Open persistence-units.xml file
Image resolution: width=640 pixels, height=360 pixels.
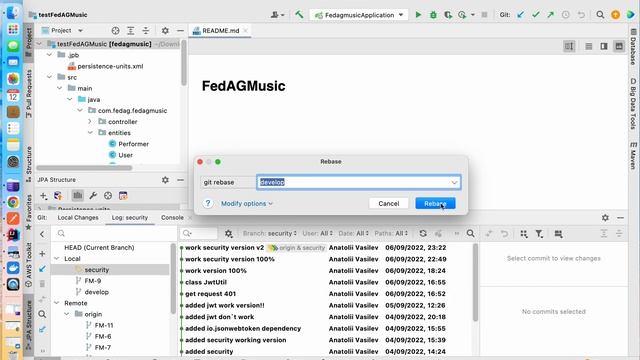tap(110, 66)
